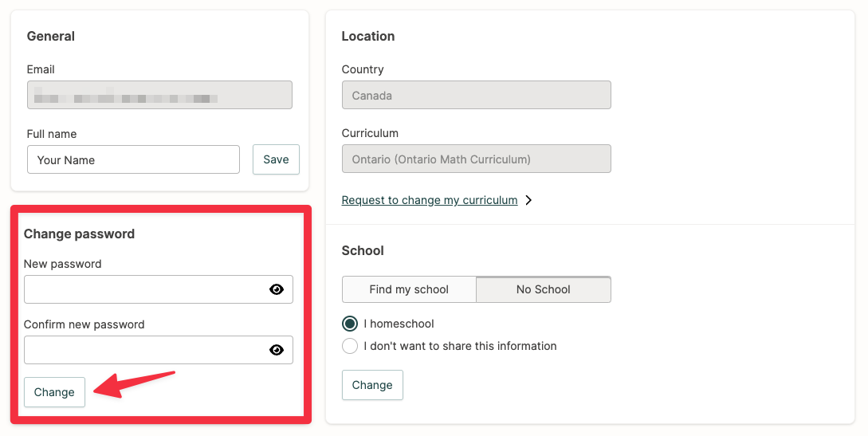Click Change button under School section
868x436 pixels.
(372, 385)
